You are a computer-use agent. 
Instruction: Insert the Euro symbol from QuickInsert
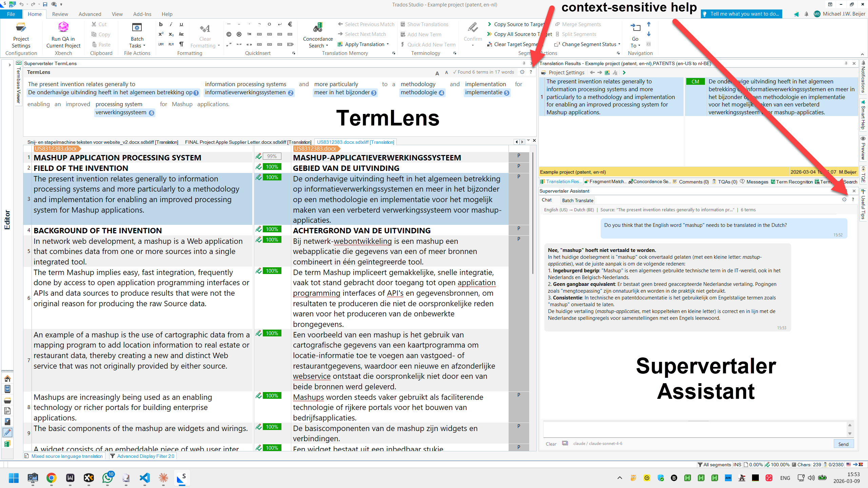(x=290, y=24)
